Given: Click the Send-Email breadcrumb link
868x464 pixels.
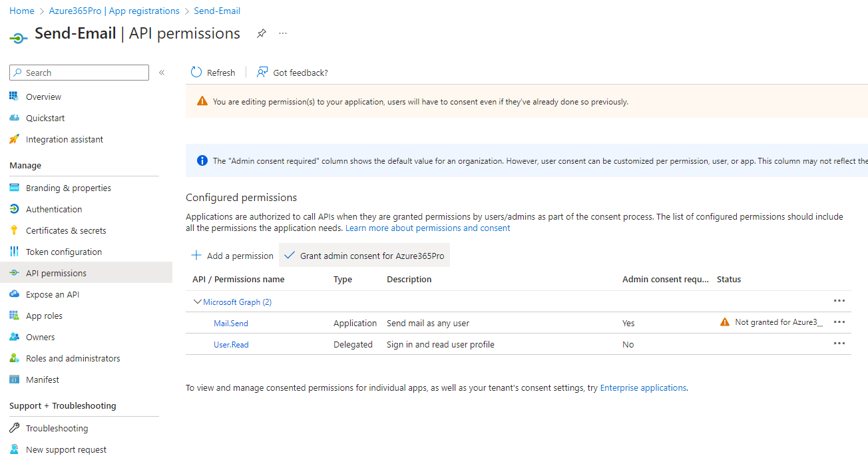Looking at the screenshot, I should point(217,11).
